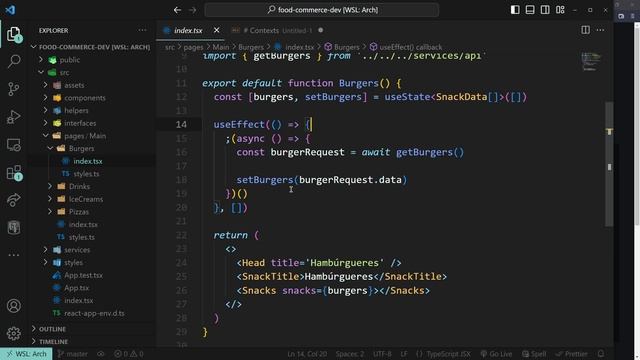
Task: Toggle bottom panel layout
Action: pyautogui.click(x=530, y=10)
